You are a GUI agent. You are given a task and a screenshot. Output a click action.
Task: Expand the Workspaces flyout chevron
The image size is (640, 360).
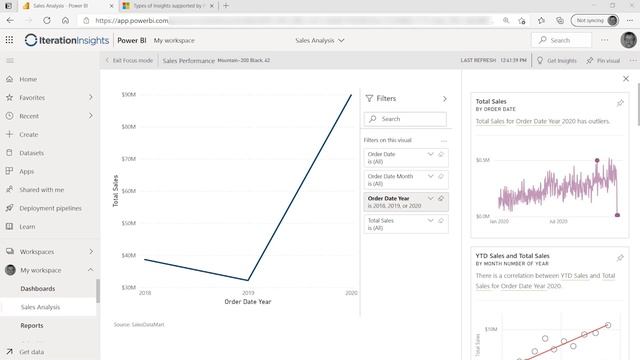click(x=91, y=251)
